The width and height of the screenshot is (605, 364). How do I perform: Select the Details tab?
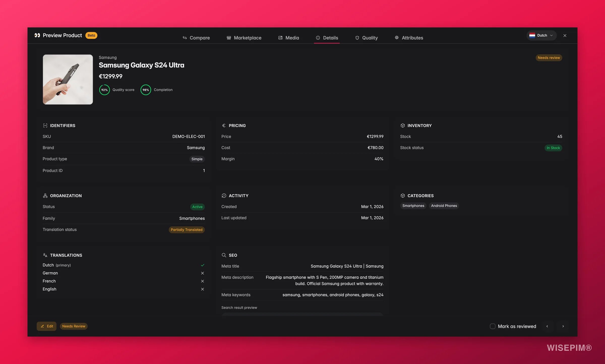tap(327, 38)
